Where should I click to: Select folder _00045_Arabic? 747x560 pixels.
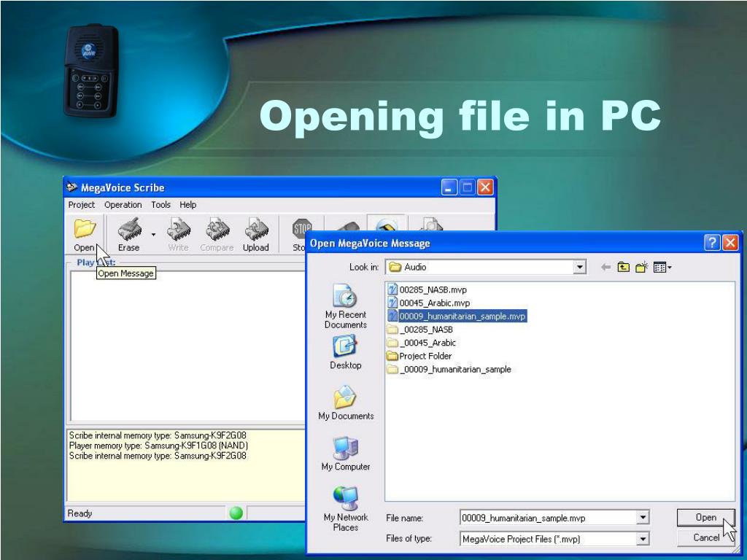coord(422,343)
